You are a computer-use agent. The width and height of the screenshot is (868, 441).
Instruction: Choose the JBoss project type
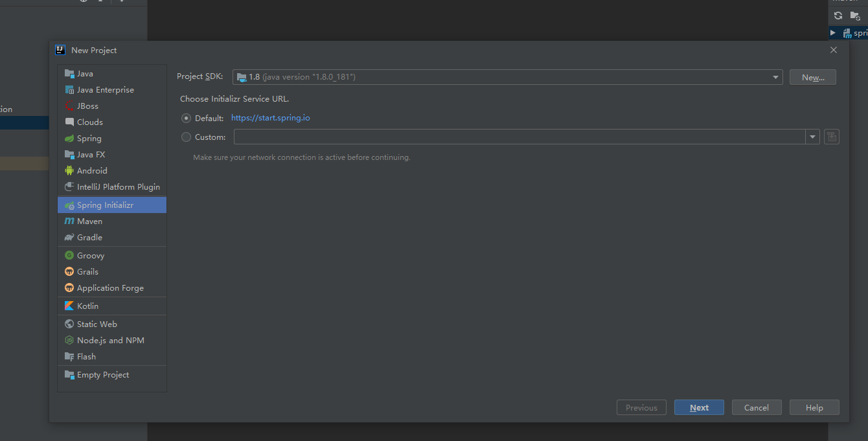click(111, 106)
